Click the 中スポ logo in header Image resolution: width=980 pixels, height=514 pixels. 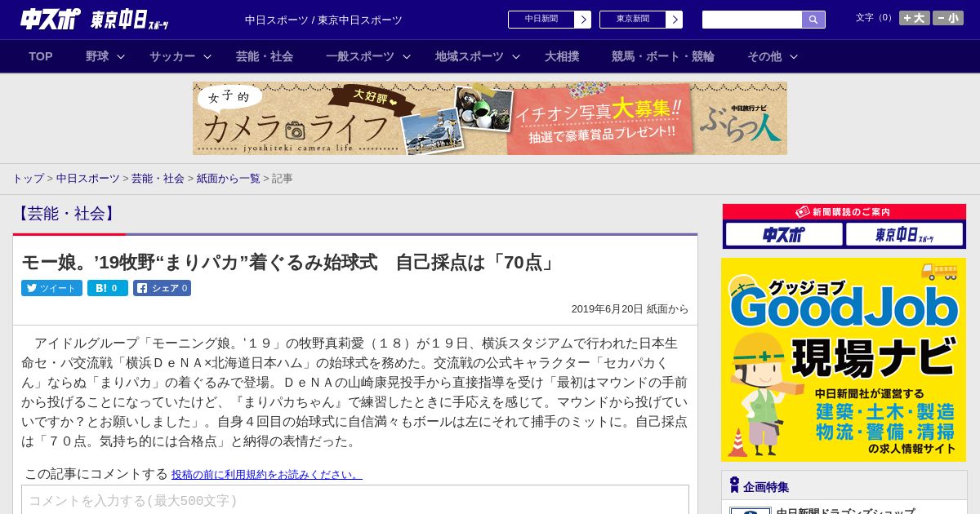click(50, 19)
